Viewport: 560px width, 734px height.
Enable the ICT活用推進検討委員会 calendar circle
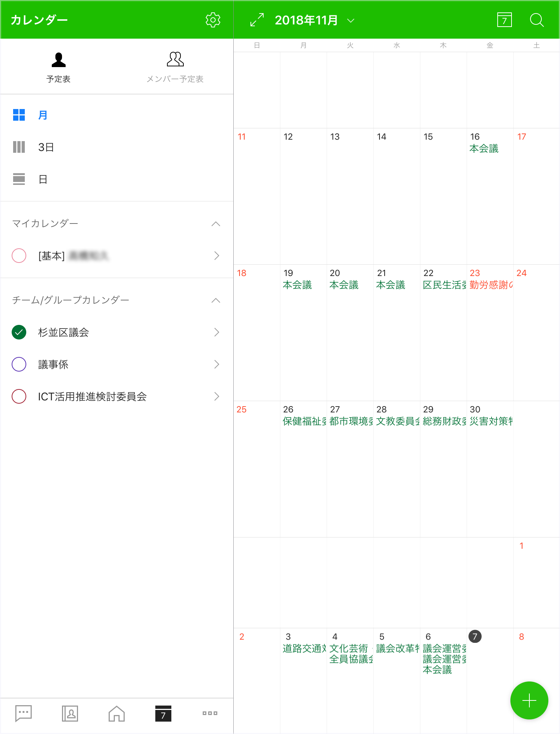tap(19, 396)
